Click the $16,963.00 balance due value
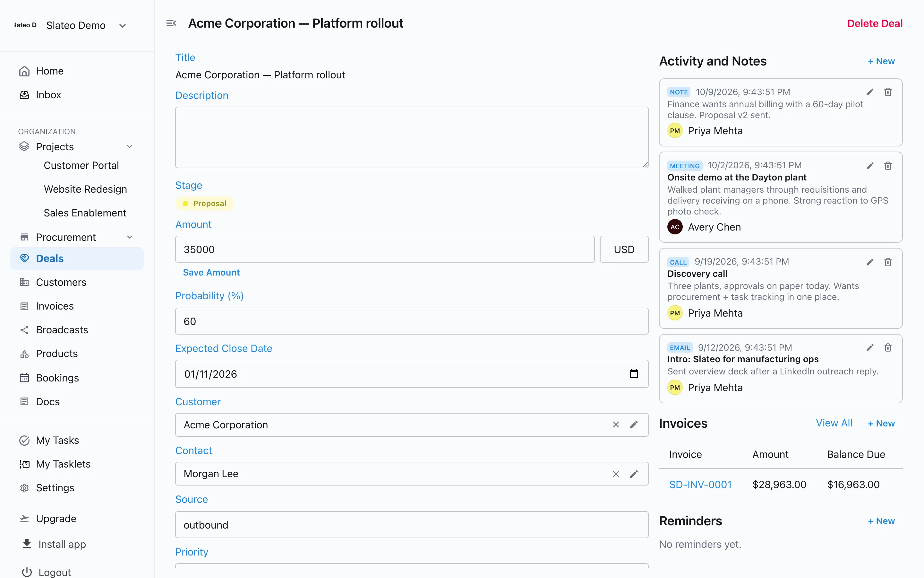This screenshot has height=578, width=924. 853,484
